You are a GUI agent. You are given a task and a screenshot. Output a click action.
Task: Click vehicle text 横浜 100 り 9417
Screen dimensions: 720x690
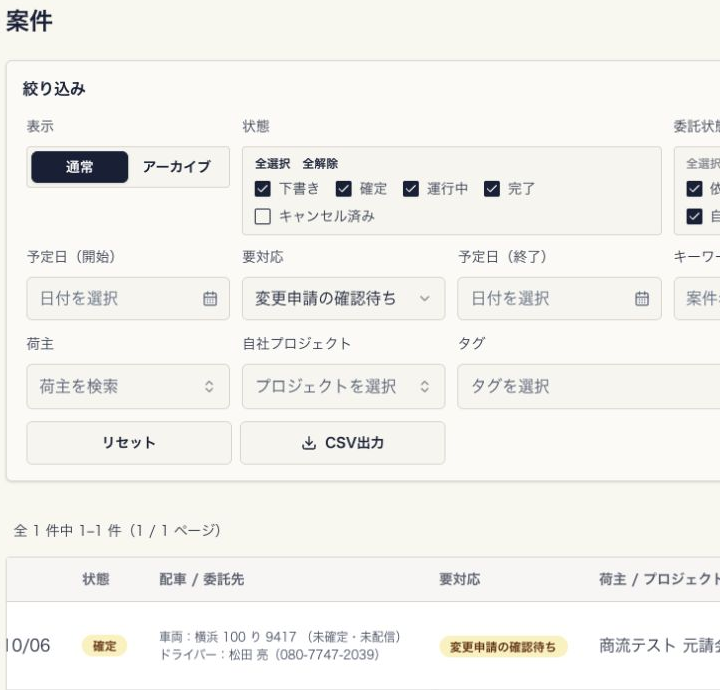(246, 637)
